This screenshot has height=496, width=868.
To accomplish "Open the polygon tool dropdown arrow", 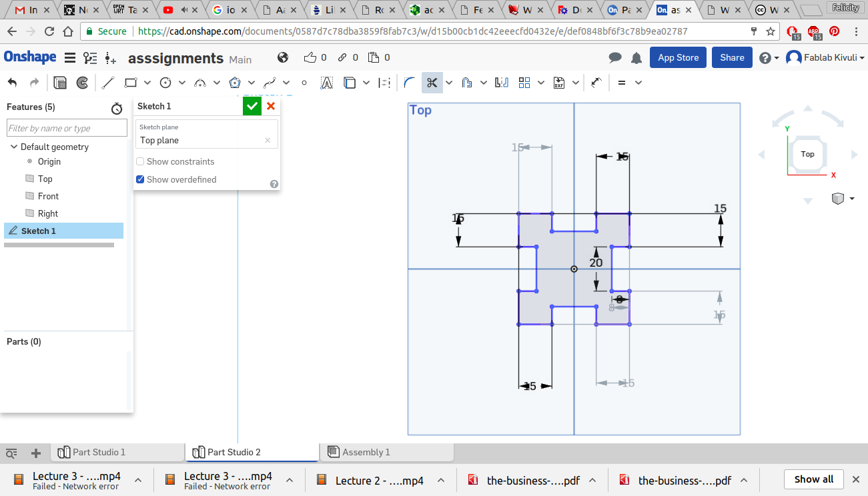I will (x=251, y=83).
